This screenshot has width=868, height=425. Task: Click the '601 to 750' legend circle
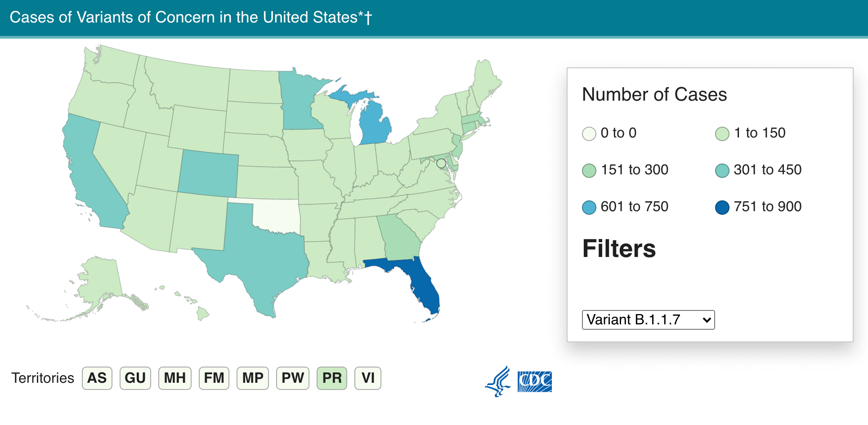pyautogui.click(x=589, y=208)
